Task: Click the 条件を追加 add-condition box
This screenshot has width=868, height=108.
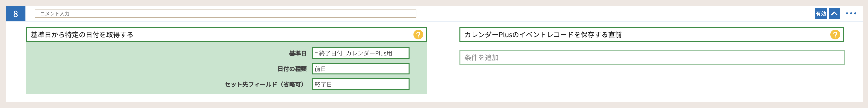Action: tap(652, 57)
